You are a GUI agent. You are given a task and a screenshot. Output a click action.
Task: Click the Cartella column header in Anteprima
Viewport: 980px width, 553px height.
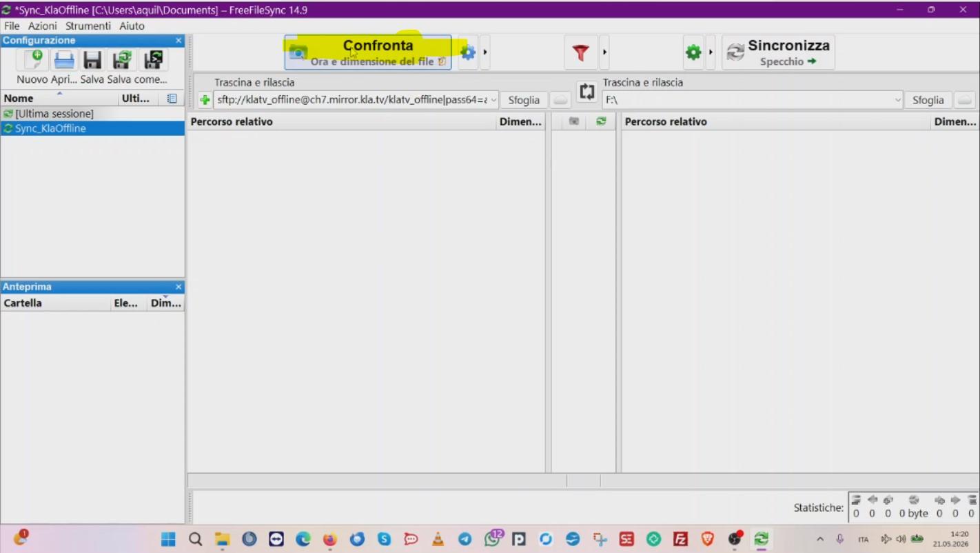pyautogui.click(x=57, y=303)
